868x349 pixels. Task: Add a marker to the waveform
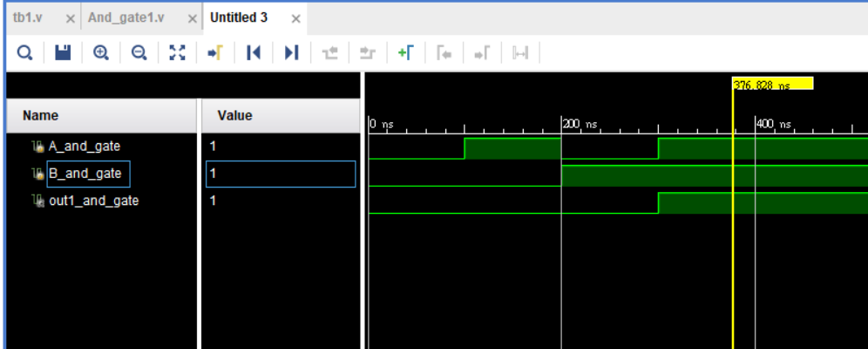pos(406,52)
